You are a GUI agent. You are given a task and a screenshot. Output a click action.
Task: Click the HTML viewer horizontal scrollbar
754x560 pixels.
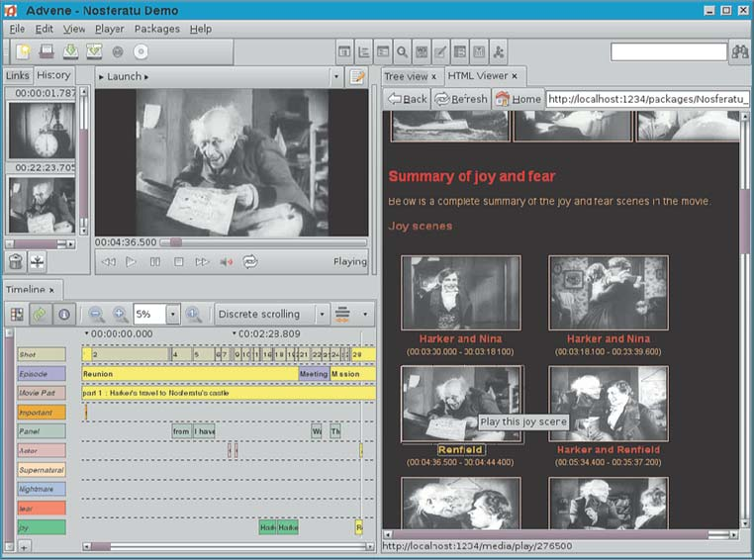tap(561, 534)
